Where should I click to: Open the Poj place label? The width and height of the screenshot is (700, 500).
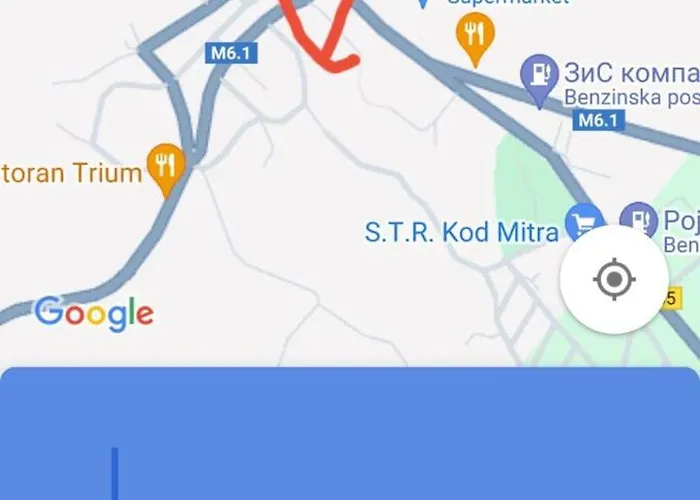click(x=682, y=220)
